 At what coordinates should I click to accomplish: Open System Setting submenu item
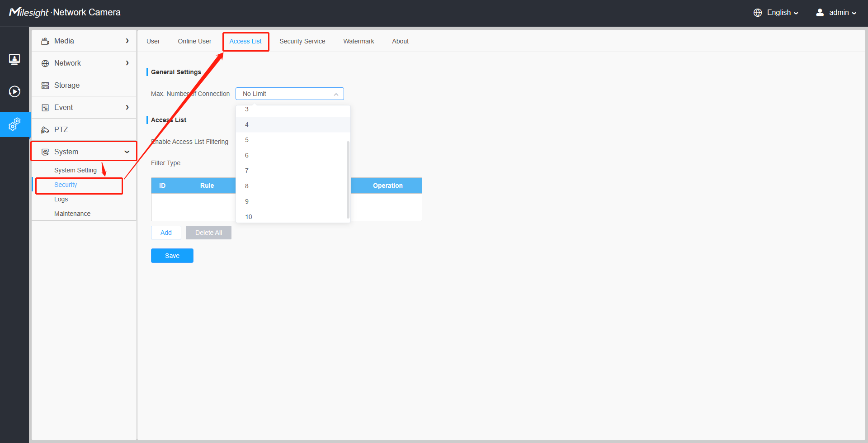click(75, 170)
